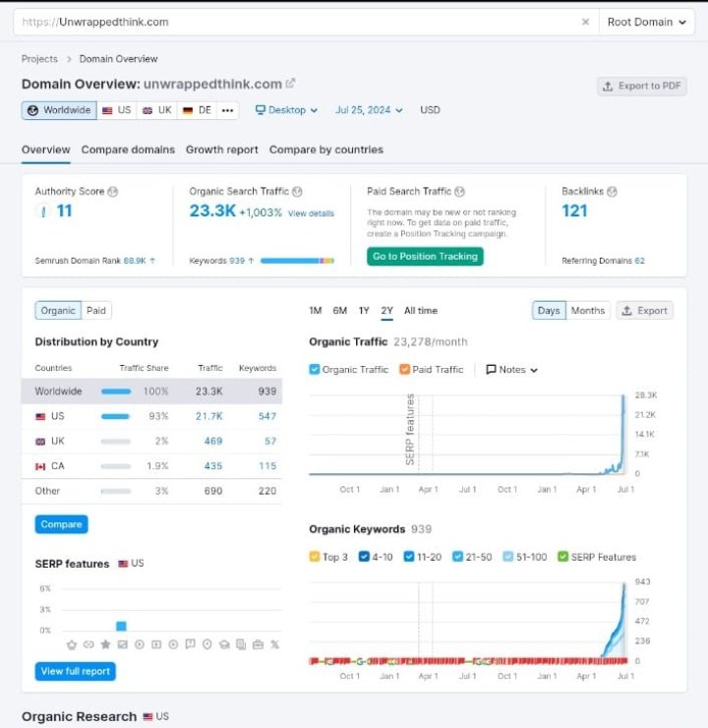Open the Jul 25, 2024 date dropdown
Viewport: 708px width, 728px height.
point(369,110)
